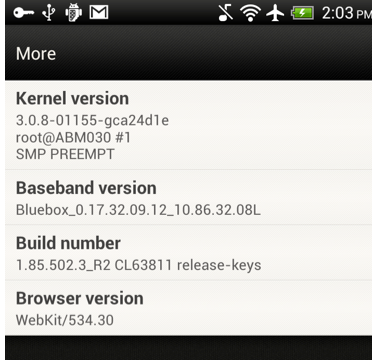This screenshot has height=360, width=372.
Task: Tap the charging battery icon
Action: point(302,14)
